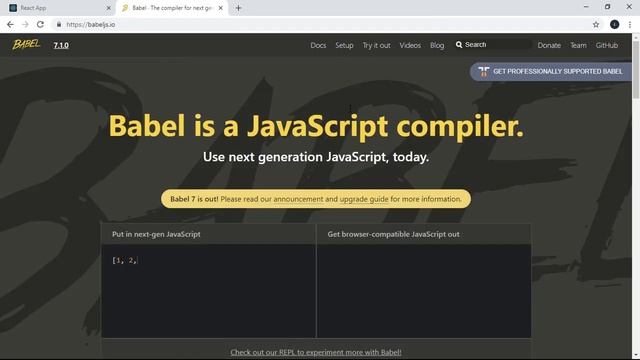This screenshot has height=360, width=640.
Task: Click the Donate link
Action: (549, 45)
